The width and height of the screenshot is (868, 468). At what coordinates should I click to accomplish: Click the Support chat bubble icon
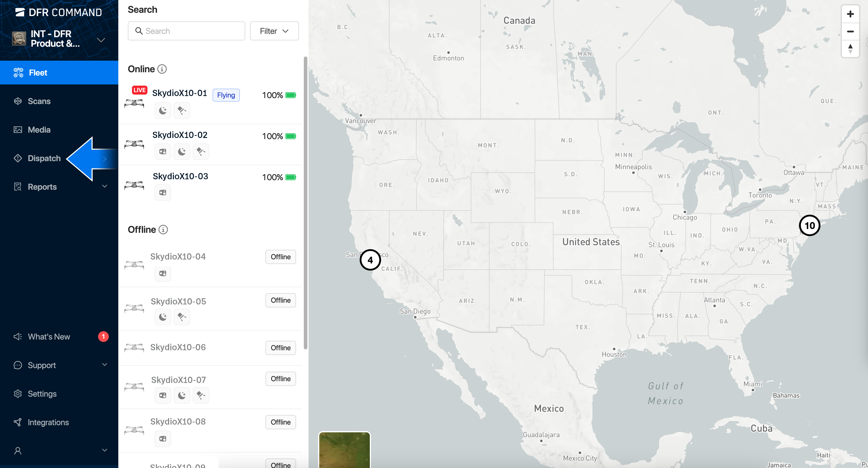tap(18, 365)
